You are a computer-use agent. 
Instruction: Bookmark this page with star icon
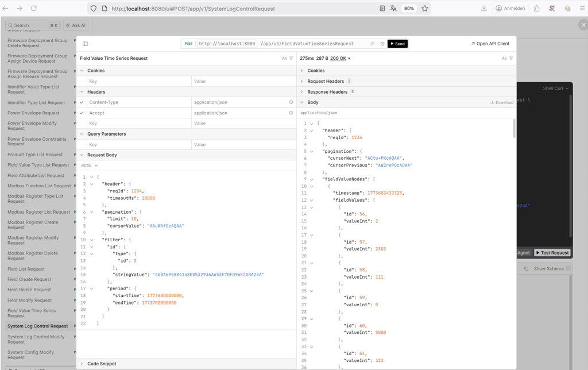[x=424, y=8]
